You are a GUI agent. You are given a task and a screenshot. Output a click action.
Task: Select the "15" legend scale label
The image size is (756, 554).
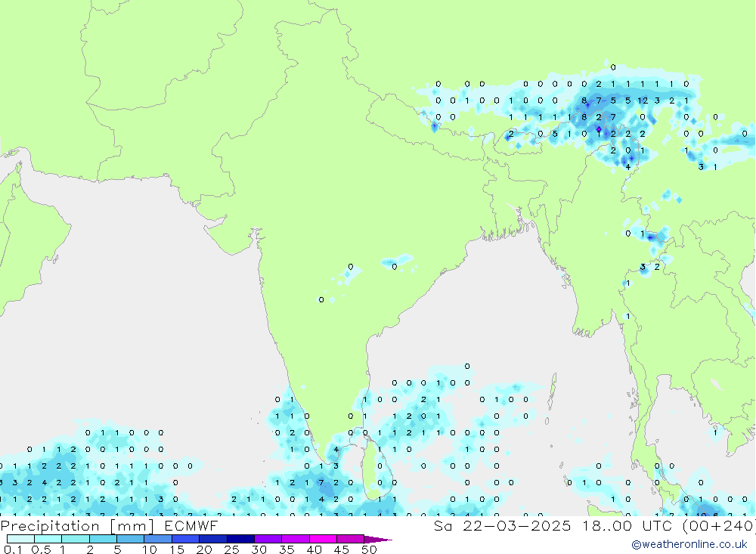[x=177, y=549]
